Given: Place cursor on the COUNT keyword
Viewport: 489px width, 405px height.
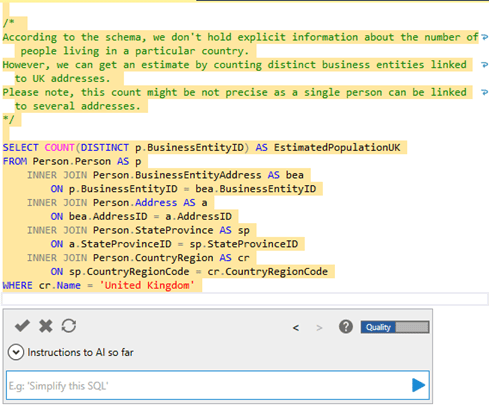Looking at the screenshot, I should point(59,147).
